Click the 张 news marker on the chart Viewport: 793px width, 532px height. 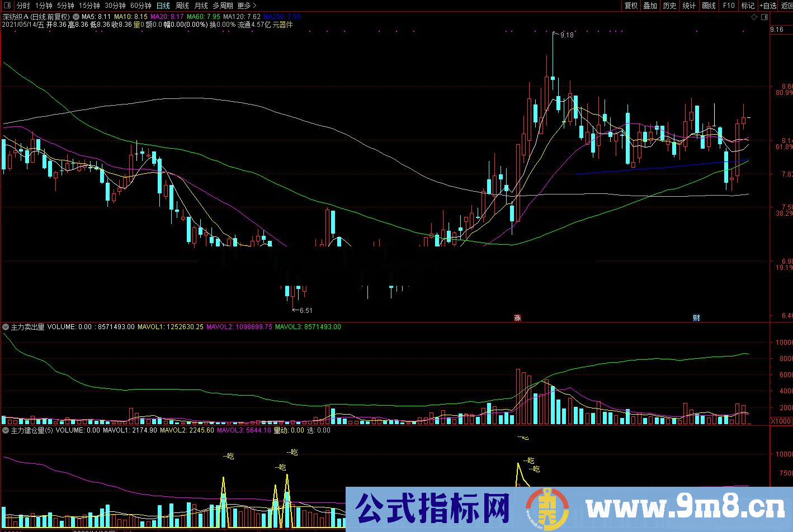click(517, 317)
